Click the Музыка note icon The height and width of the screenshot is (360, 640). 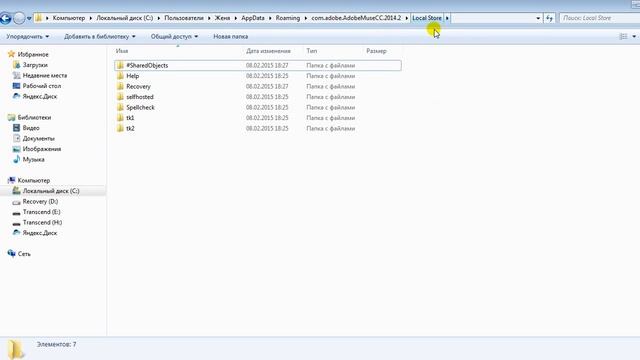[16, 159]
